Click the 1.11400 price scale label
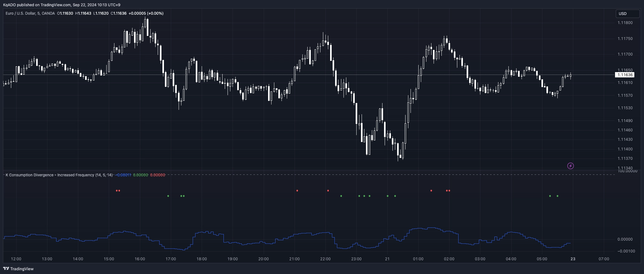The height and width of the screenshot is (274, 644). click(x=625, y=149)
